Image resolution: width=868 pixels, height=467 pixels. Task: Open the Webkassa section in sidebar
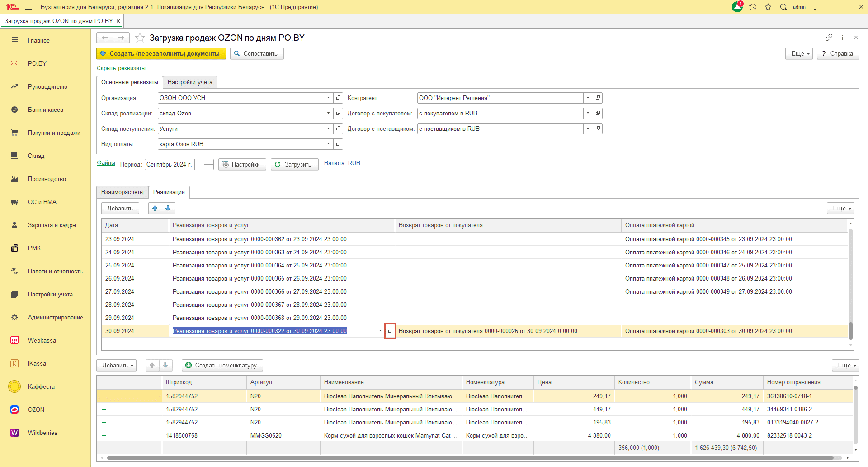[x=42, y=340]
